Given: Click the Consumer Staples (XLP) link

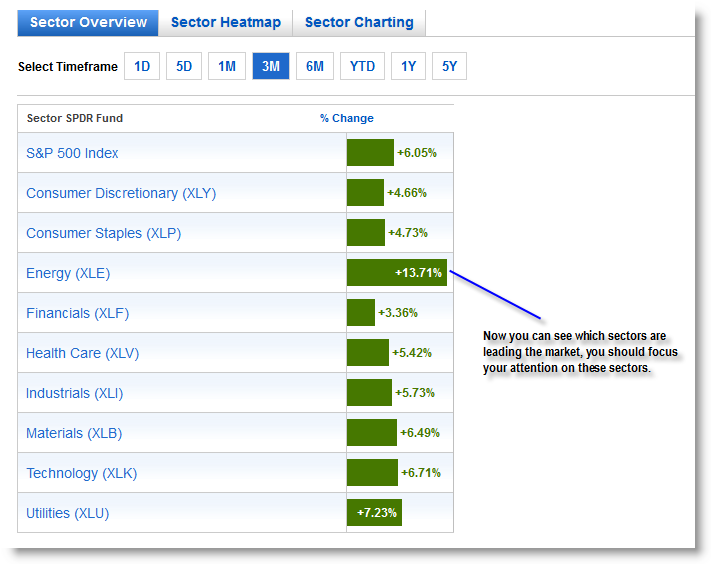Looking at the screenshot, I should 103,233.
